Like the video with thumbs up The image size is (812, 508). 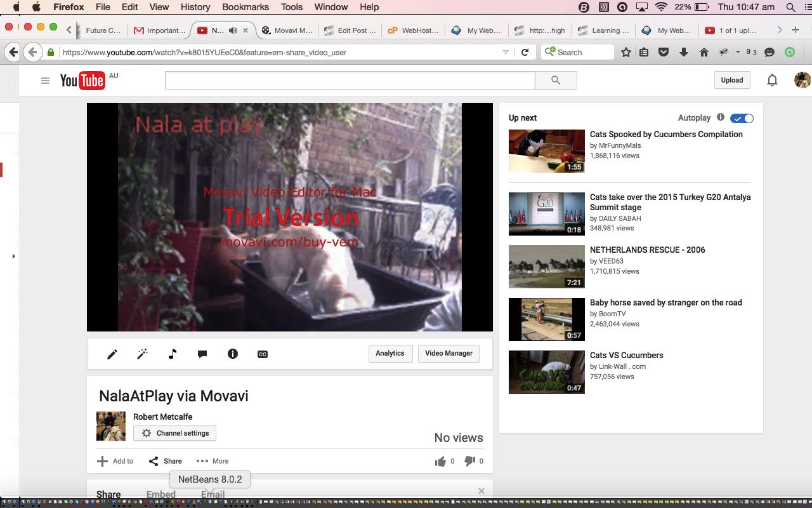coord(440,461)
